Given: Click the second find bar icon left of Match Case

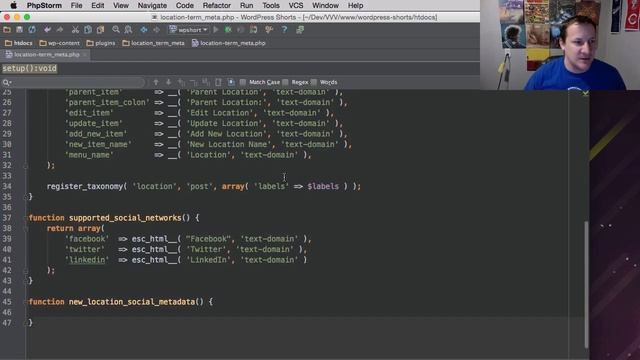Looking at the screenshot, I should (218, 82).
